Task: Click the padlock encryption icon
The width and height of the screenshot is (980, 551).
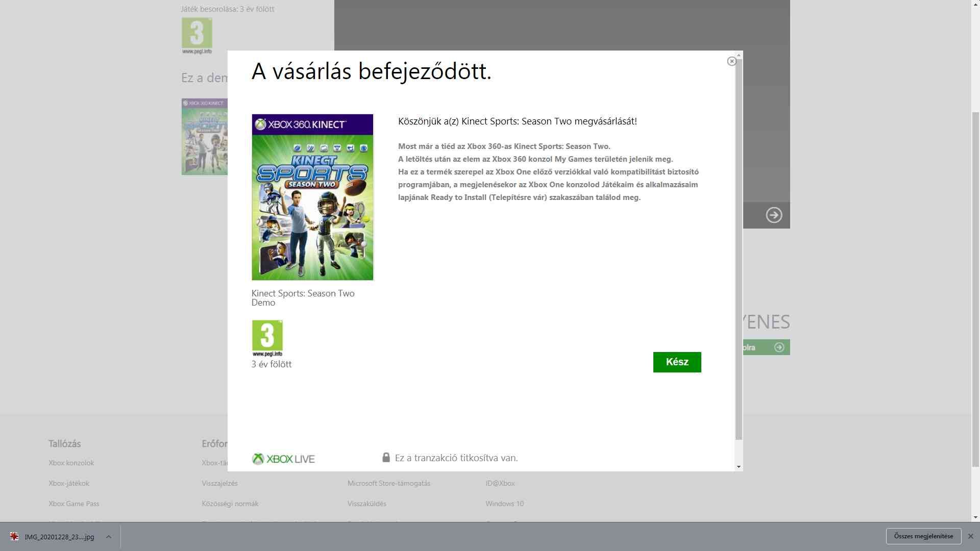Action: point(386,457)
